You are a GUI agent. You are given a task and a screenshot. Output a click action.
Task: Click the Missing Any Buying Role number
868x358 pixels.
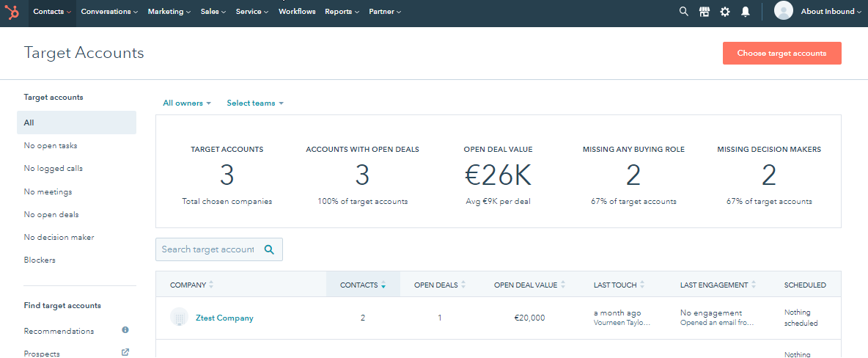click(633, 175)
